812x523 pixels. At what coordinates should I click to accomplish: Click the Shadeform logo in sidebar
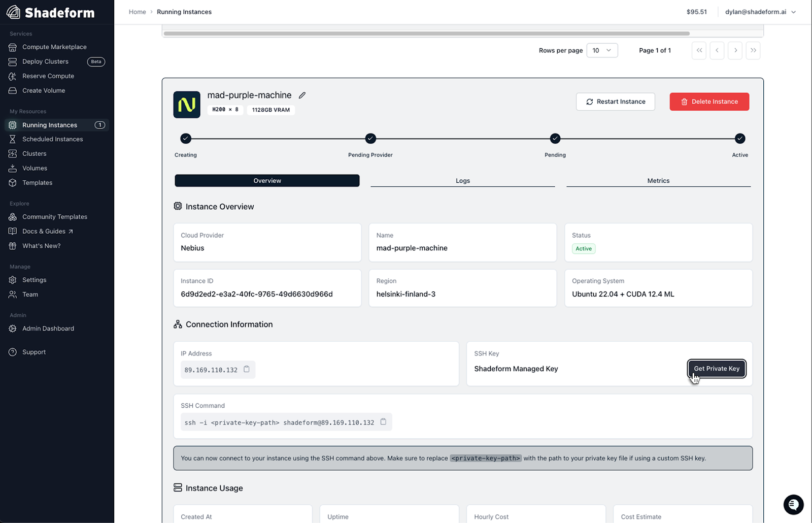point(51,12)
